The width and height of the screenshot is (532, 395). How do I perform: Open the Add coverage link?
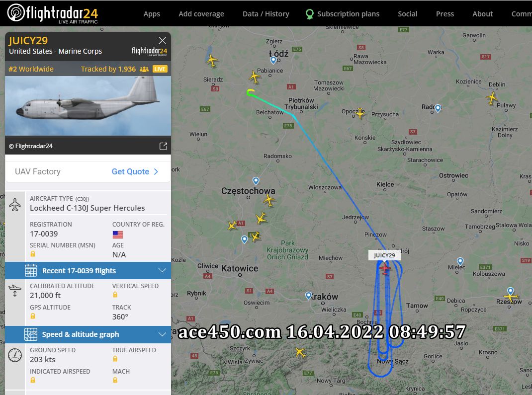(201, 14)
